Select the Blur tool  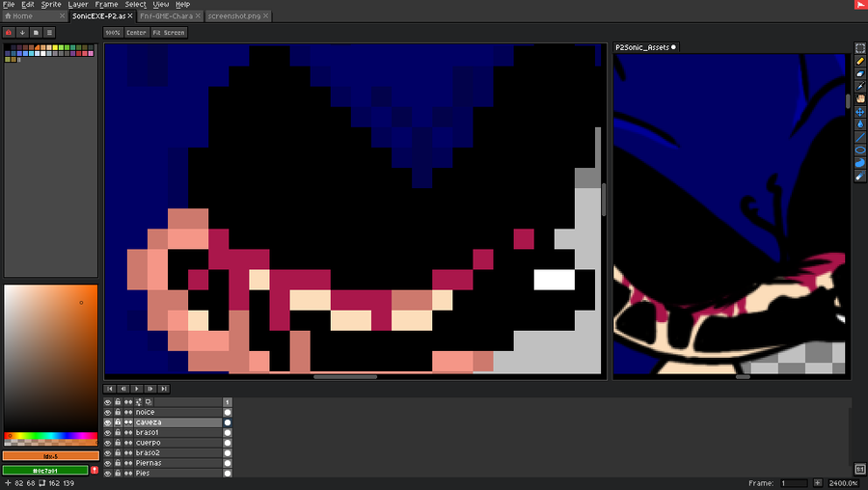[x=859, y=177]
